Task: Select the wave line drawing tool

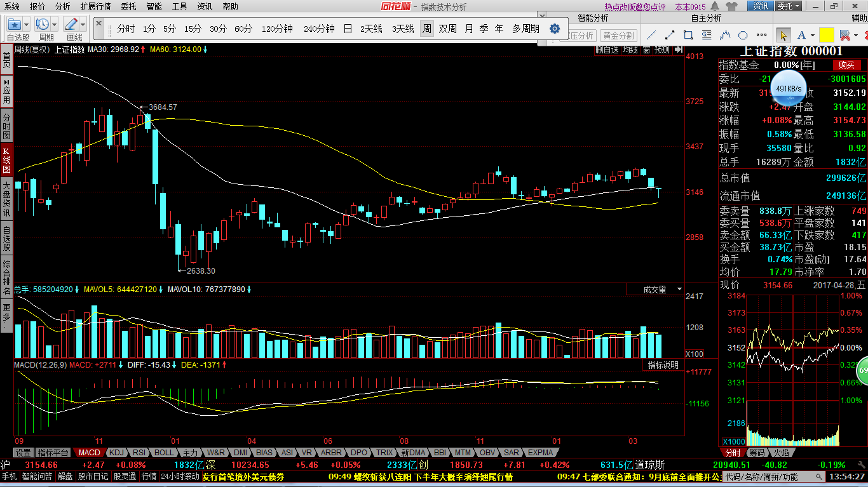Action: [725, 35]
